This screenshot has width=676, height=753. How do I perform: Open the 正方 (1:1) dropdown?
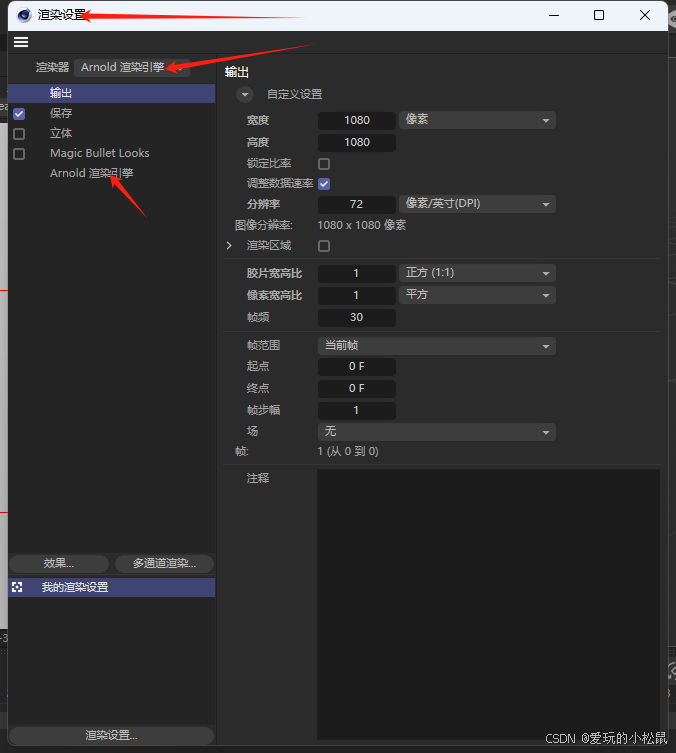(477, 273)
